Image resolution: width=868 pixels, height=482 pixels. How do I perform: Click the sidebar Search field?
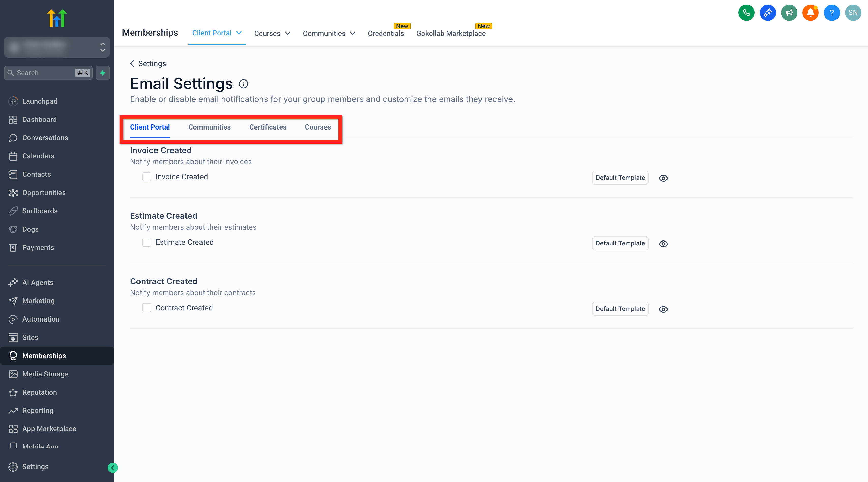click(48, 73)
